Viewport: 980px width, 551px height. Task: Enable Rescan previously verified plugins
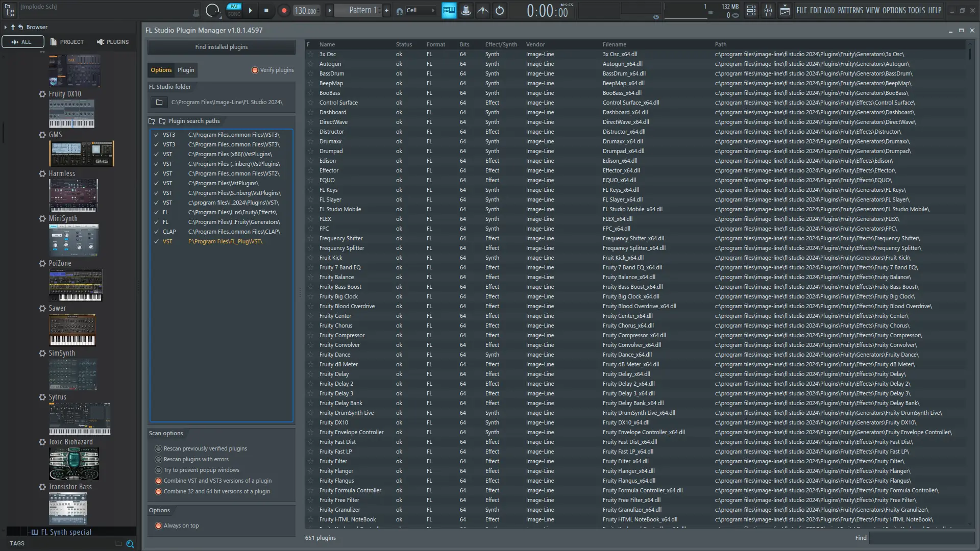[x=159, y=448]
